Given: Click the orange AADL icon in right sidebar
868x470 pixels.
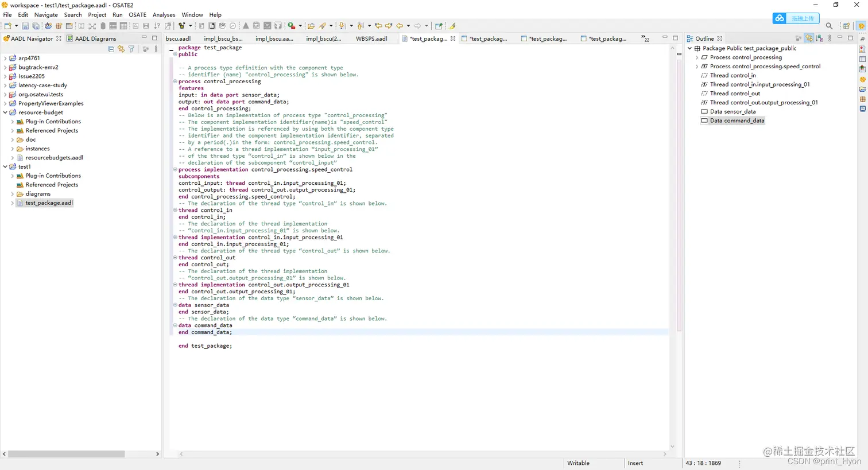Looking at the screenshot, I should (x=862, y=79).
